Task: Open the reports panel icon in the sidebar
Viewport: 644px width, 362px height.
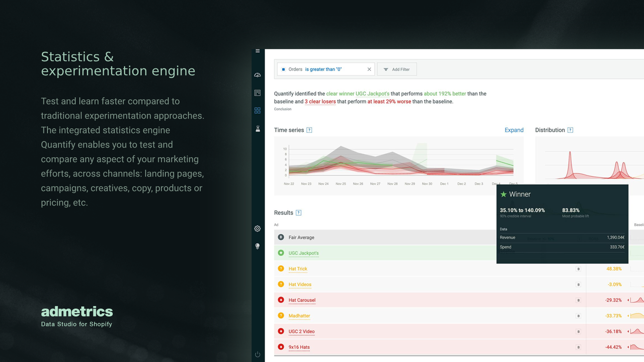Action: click(x=257, y=93)
